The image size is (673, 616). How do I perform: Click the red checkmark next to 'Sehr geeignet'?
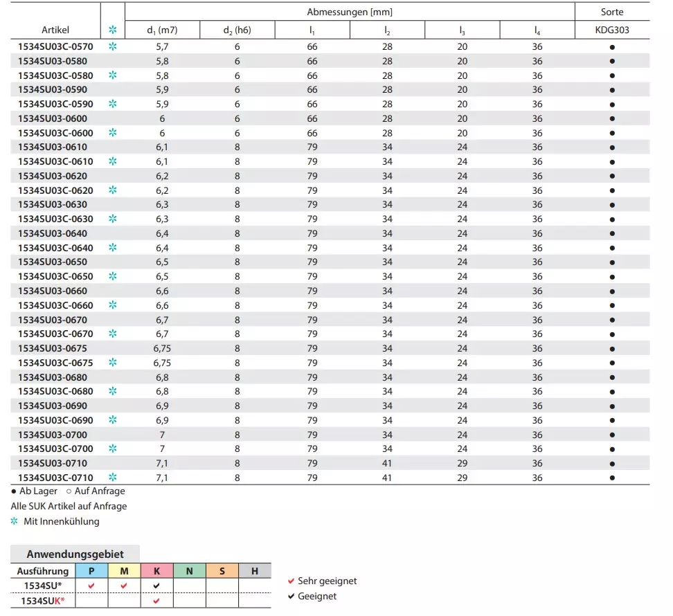pyautogui.click(x=291, y=581)
